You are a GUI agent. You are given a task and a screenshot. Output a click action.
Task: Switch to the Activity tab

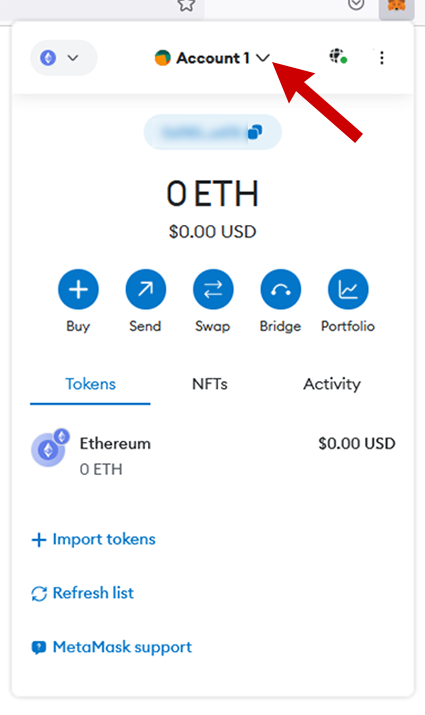click(332, 384)
